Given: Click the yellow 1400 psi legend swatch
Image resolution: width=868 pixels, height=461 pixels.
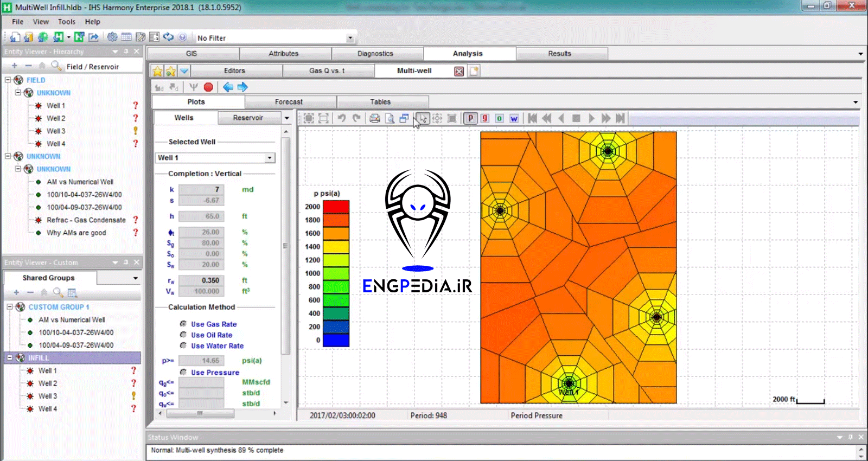Looking at the screenshot, I should pos(336,247).
